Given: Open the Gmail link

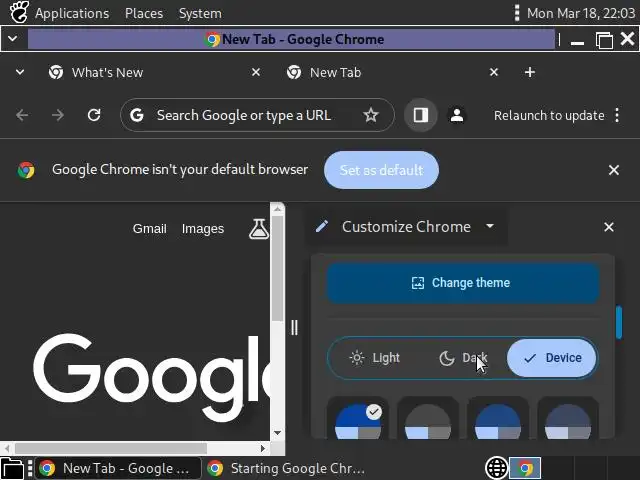Looking at the screenshot, I should click(x=149, y=229).
